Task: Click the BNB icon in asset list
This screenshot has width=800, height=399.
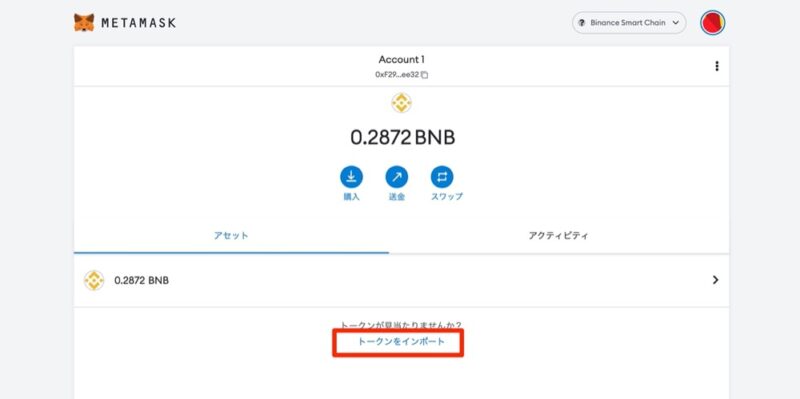Action: click(94, 280)
